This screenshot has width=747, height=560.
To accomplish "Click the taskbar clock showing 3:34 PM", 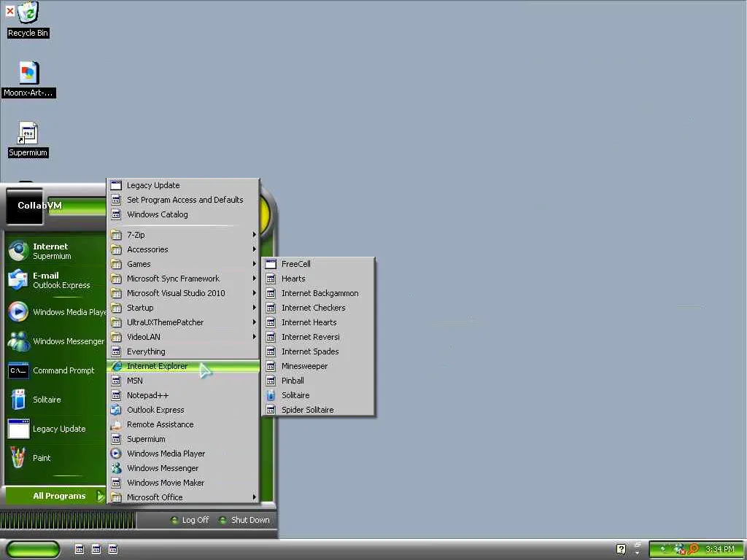I will click(720, 550).
